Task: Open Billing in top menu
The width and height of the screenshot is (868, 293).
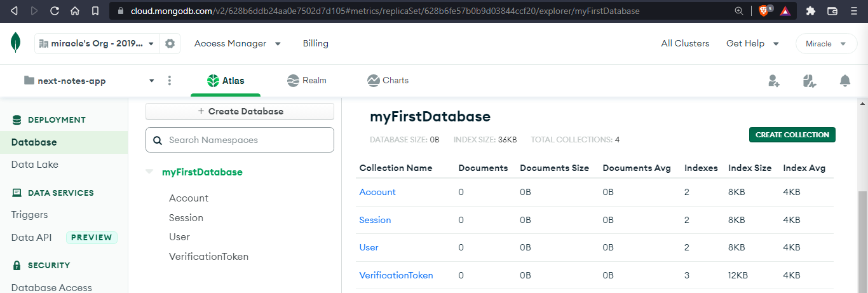Action: (316, 44)
